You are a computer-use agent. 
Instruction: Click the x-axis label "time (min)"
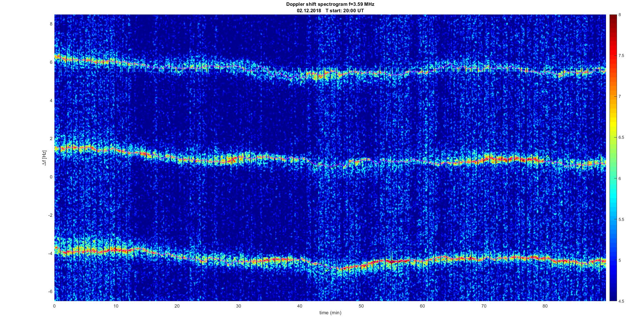[330, 313]
